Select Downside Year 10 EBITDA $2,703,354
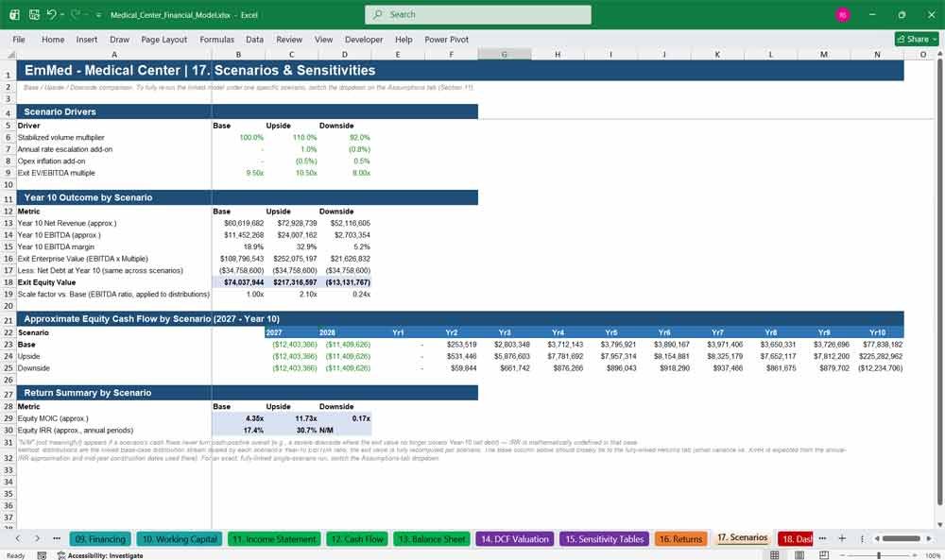Screen dimensions: 945x560 [345, 235]
